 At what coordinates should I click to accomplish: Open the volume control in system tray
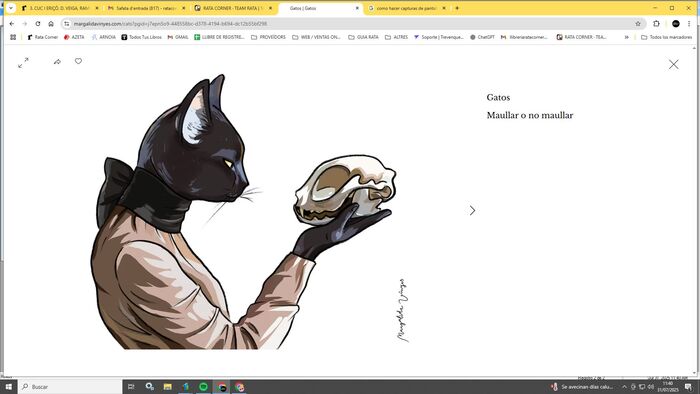click(x=650, y=387)
